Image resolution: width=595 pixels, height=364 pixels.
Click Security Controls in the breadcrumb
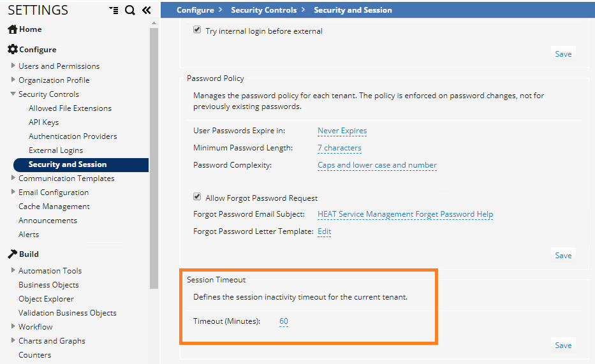pyautogui.click(x=263, y=10)
